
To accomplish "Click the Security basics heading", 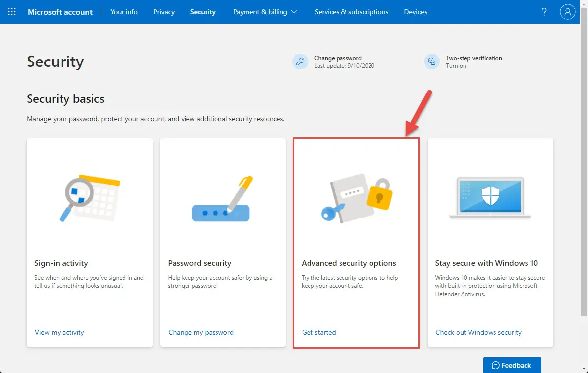I will coord(65,99).
